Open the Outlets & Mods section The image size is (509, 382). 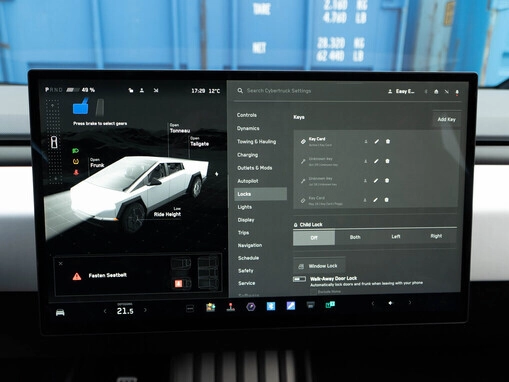pyautogui.click(x=254, y=168)
